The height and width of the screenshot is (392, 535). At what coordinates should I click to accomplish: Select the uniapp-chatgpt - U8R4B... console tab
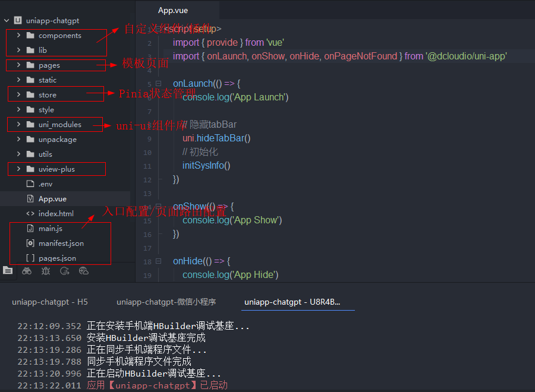[x=292, y=302]
